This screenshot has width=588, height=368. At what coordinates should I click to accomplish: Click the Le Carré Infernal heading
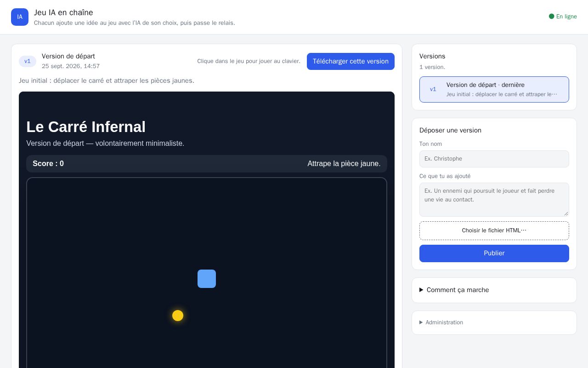(x=86, y=127)
